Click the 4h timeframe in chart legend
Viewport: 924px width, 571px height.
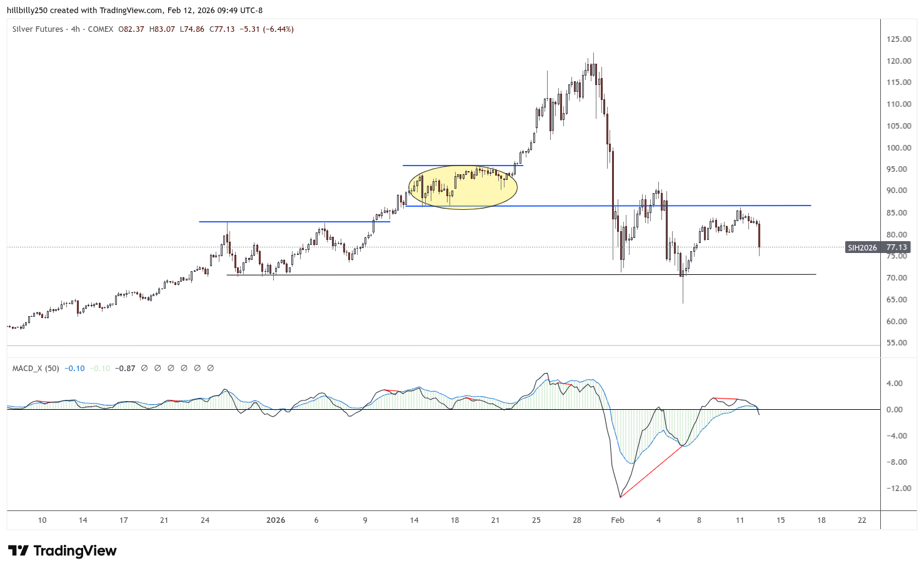point(76,29)
